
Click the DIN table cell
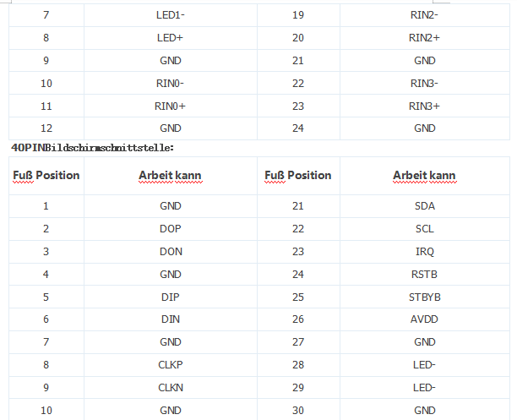(x=170, y=319)
